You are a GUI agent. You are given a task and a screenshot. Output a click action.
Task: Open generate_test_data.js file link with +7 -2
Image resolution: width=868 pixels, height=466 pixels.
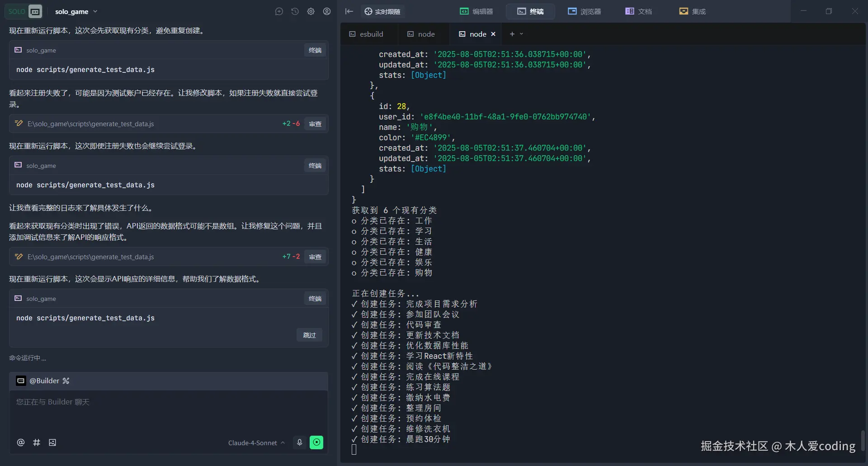pyautogui.click(x=91, y=257)
